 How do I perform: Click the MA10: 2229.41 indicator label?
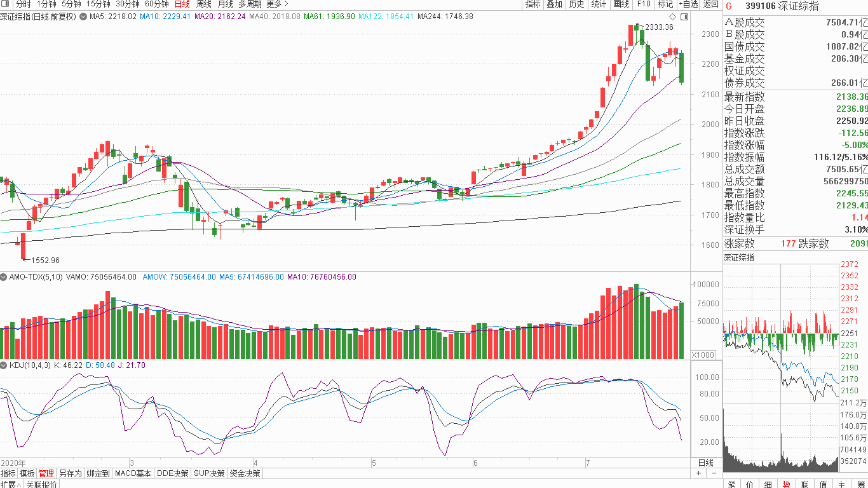[165, 16]
